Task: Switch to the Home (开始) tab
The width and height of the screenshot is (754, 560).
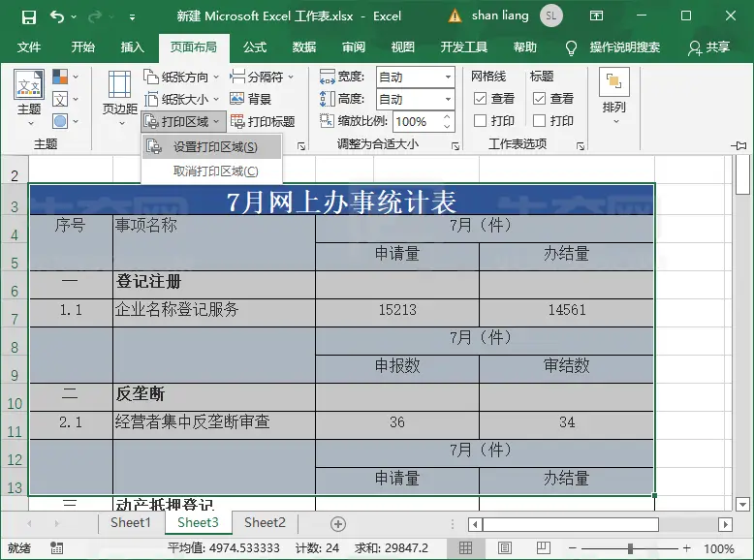Action: point(83,47)
